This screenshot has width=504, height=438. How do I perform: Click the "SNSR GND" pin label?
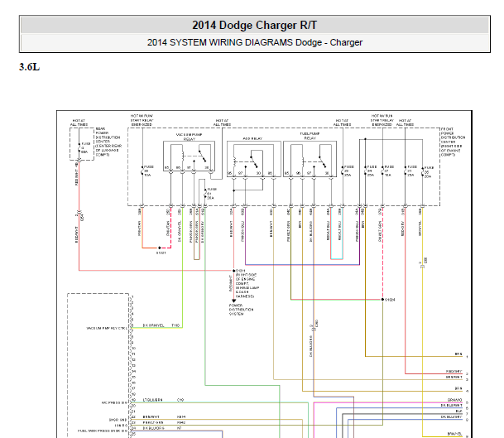(118, 420)
